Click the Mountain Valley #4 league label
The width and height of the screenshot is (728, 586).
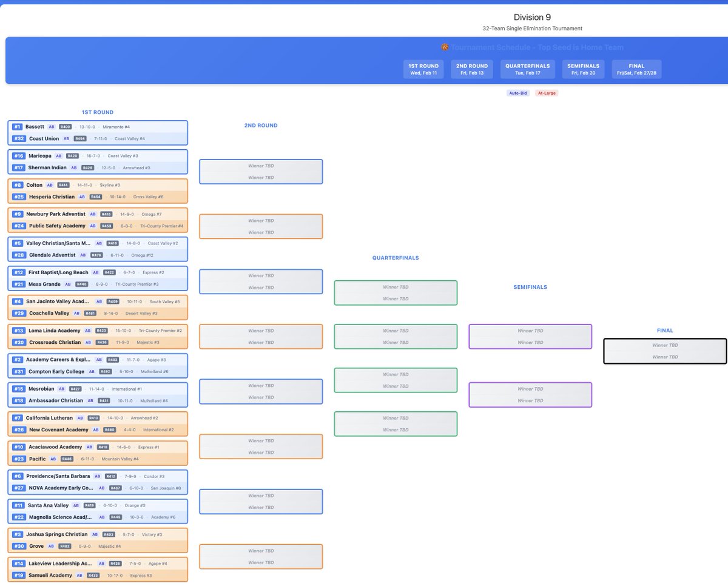point(120,459)
